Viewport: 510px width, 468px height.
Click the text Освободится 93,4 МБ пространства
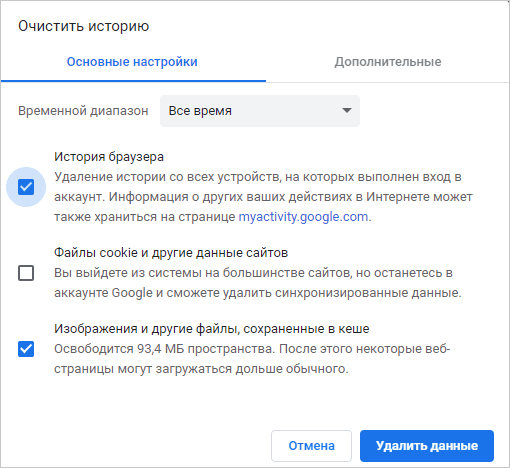pyautogui.click(x=165, y=349)
